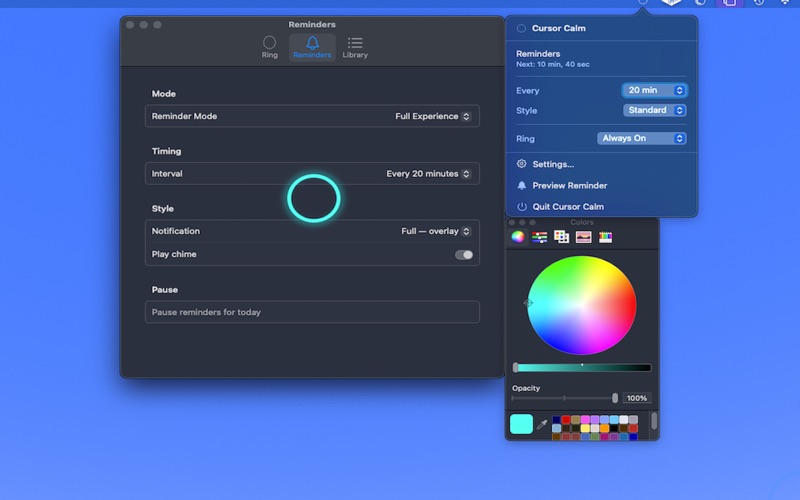
Task: Click the 'Pause' section heading
Action: [x=164, y=290]
